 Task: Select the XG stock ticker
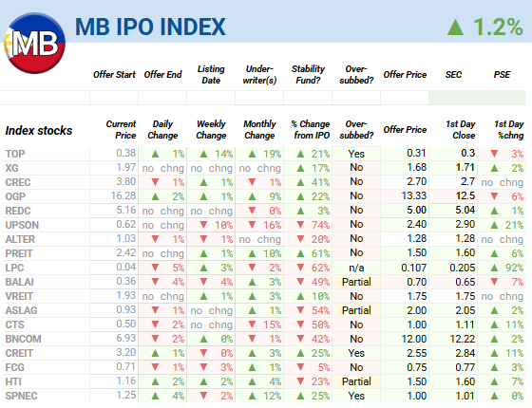coord(11,168)
